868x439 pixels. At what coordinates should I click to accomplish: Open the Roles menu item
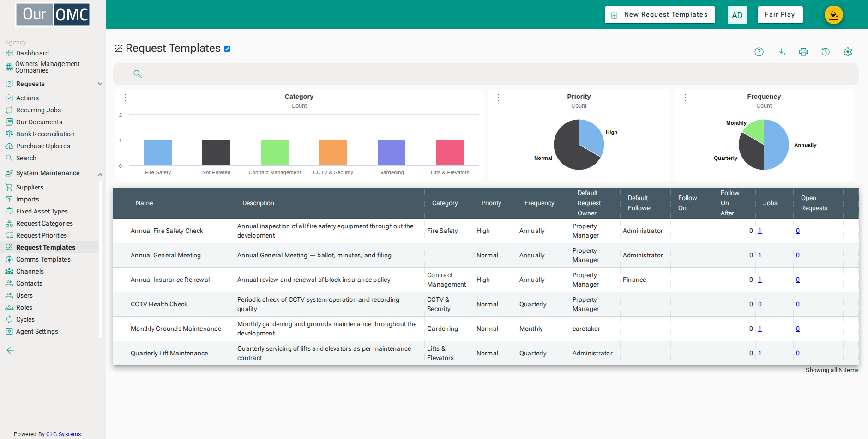24,307
